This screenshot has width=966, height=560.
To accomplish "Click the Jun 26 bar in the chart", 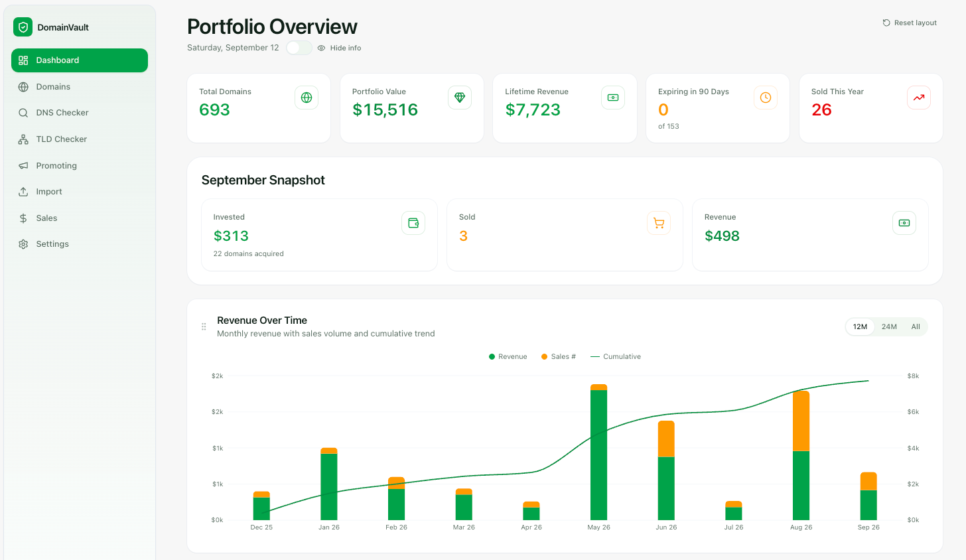I will (666, 470).
